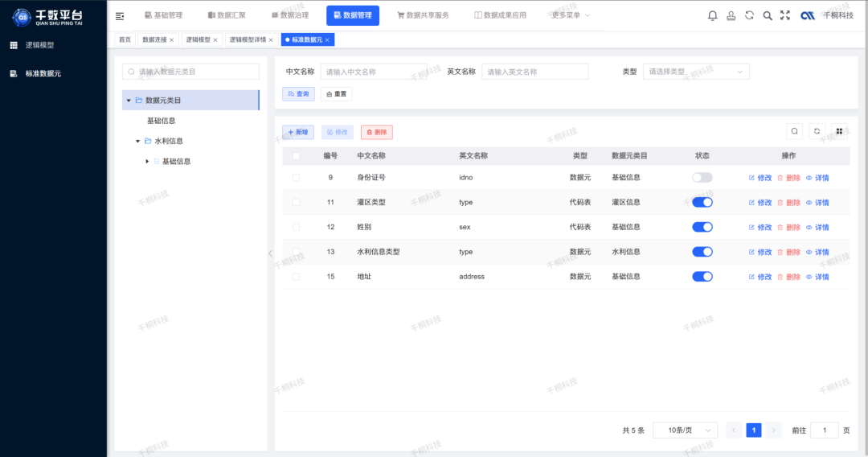
Task: Click folder icon of 数据元类目 node
Action: click(x=139, y=101)
